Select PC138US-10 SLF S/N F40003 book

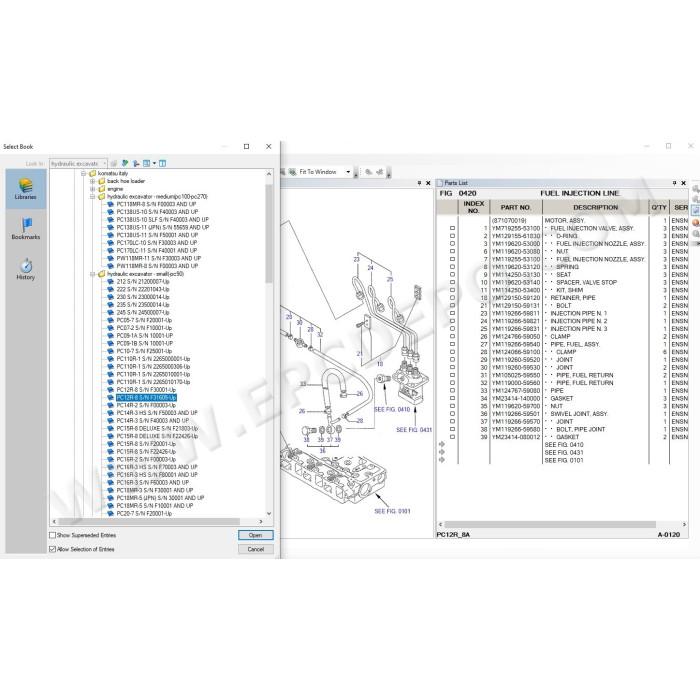click(x=162, y=220)
